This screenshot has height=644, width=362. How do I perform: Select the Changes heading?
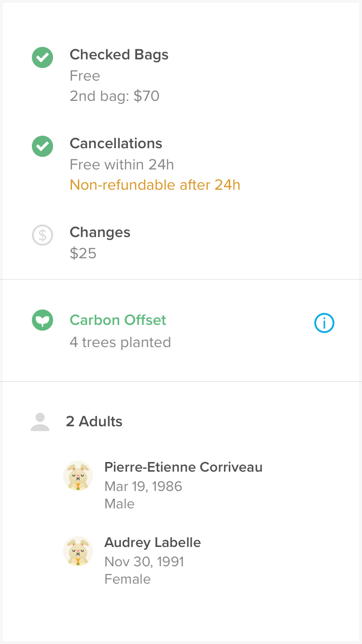pos(100,232)
